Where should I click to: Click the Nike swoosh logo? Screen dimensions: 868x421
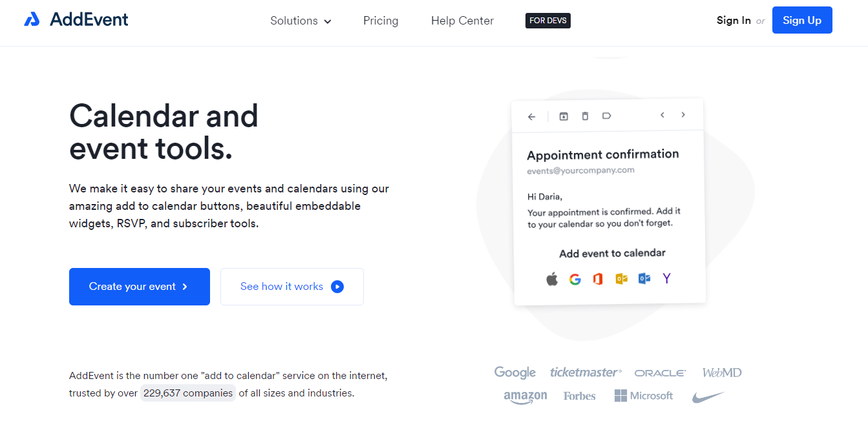[708, 396]
